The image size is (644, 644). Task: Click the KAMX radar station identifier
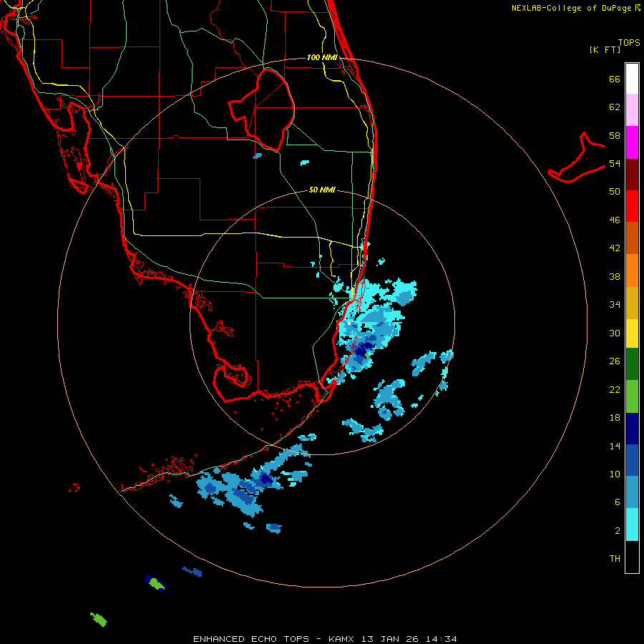pos(341,639)
